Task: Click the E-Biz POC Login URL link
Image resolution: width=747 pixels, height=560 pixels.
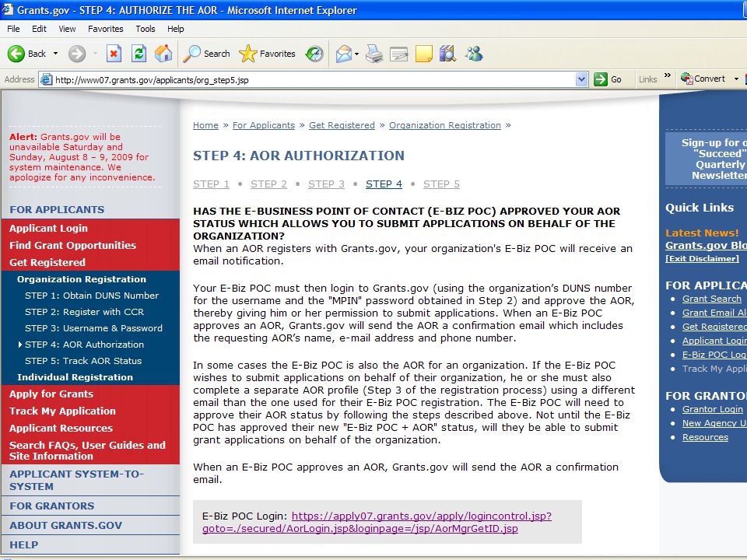Action: click(x=377, y=522)
